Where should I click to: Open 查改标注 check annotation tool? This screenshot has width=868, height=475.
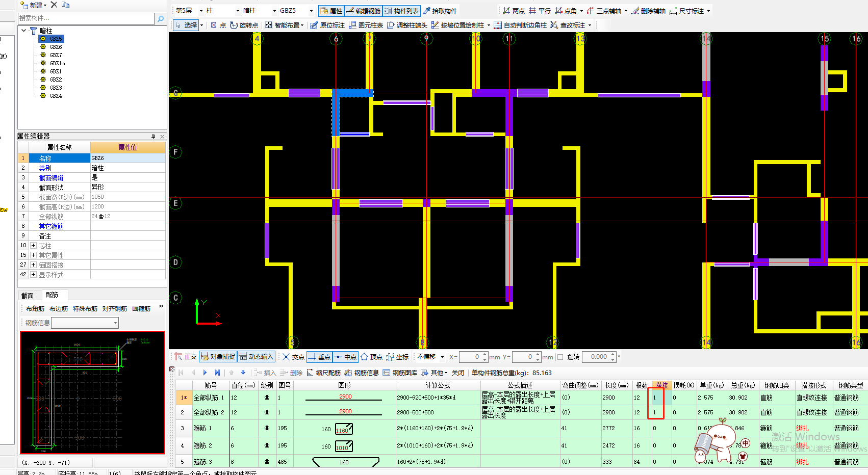coord(567,25)
